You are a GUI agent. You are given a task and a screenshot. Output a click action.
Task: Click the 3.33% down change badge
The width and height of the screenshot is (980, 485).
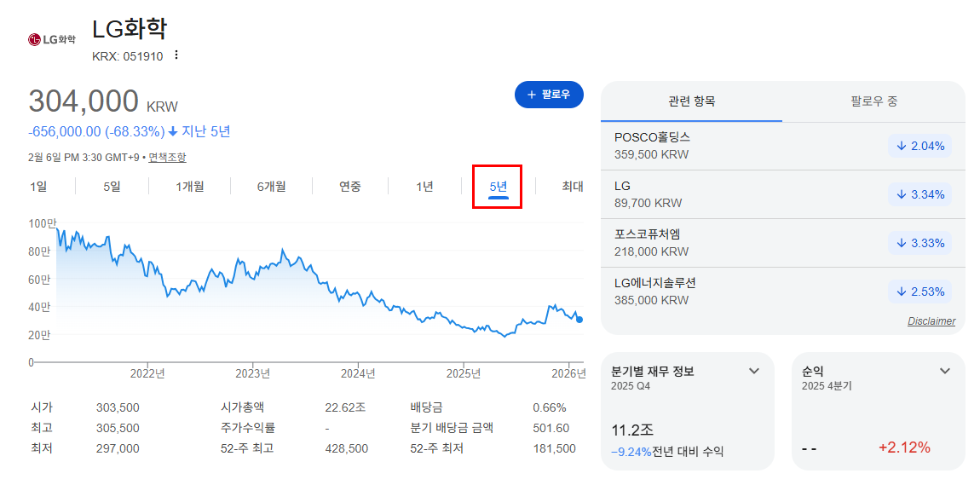point(920,243)
